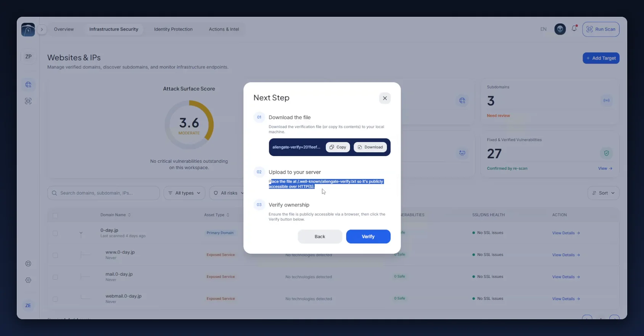The height and width of the screenshot is (336, 644).
Task: Click the Subdomains card radar icon
Action: [606, 100]
